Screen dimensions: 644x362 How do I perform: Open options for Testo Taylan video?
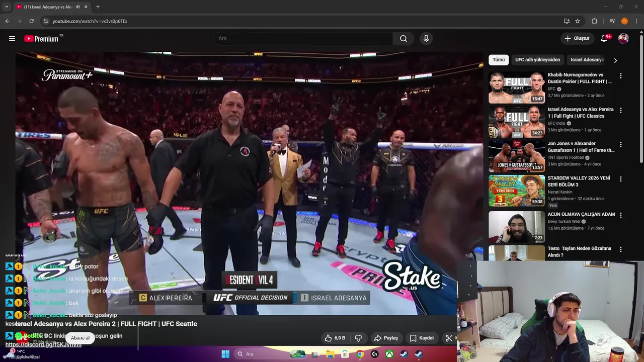[621, 249]
